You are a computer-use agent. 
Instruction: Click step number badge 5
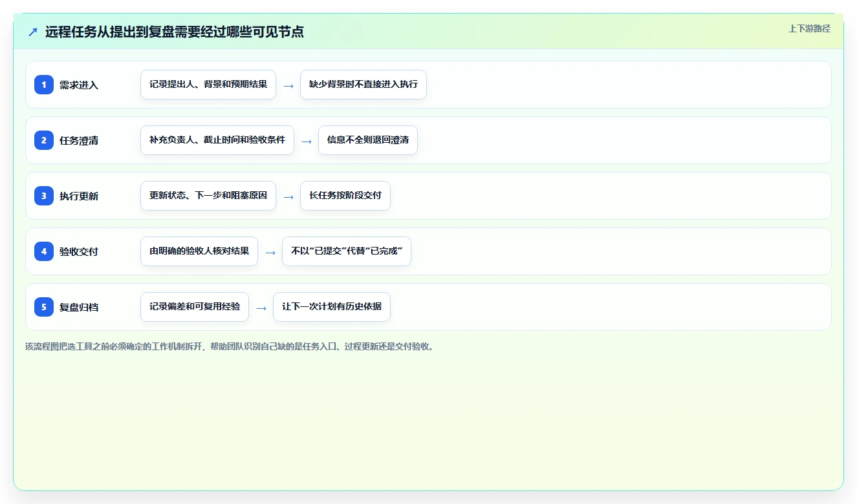(44, 307)
